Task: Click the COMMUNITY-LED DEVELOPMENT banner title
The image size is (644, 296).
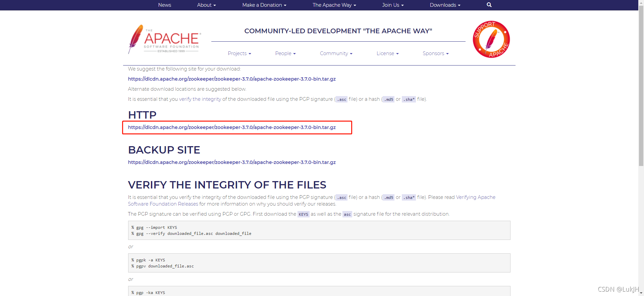Action: click(x=338, y=31)
